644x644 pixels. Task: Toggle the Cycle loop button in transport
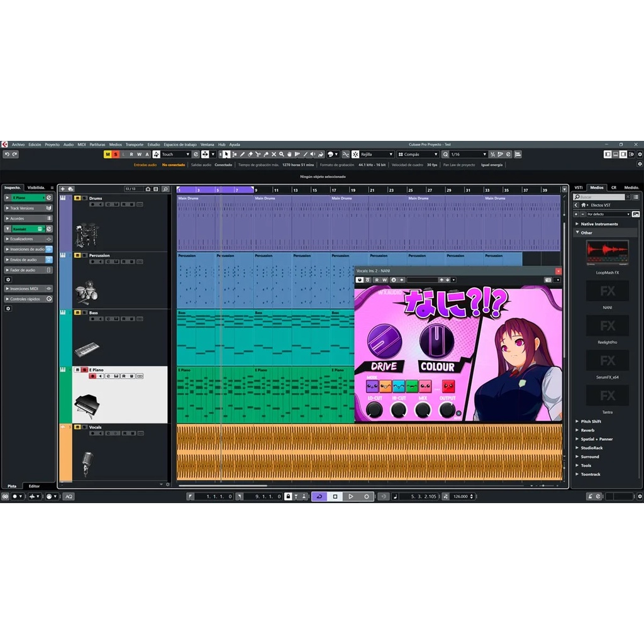click(x=319, y=496)
